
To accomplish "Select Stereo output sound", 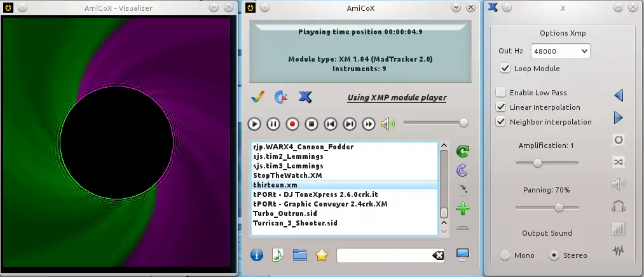I will pos(554,255).
